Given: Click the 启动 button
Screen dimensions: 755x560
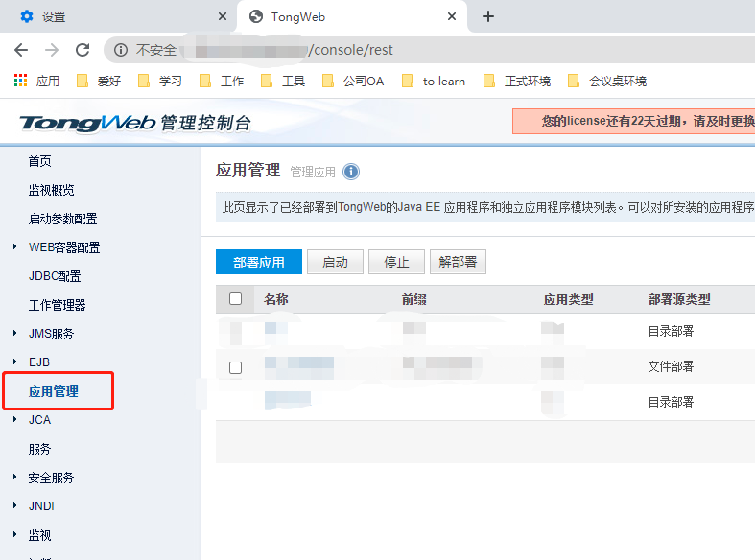Looking at the screenshot, I should point(335,262).
